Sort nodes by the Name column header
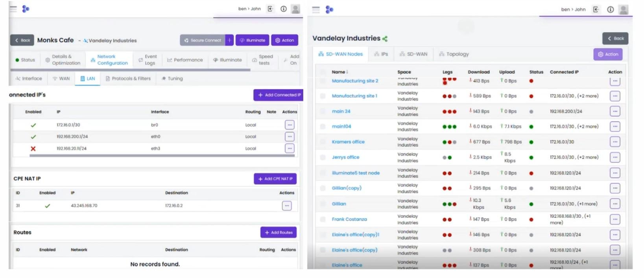 338,72
